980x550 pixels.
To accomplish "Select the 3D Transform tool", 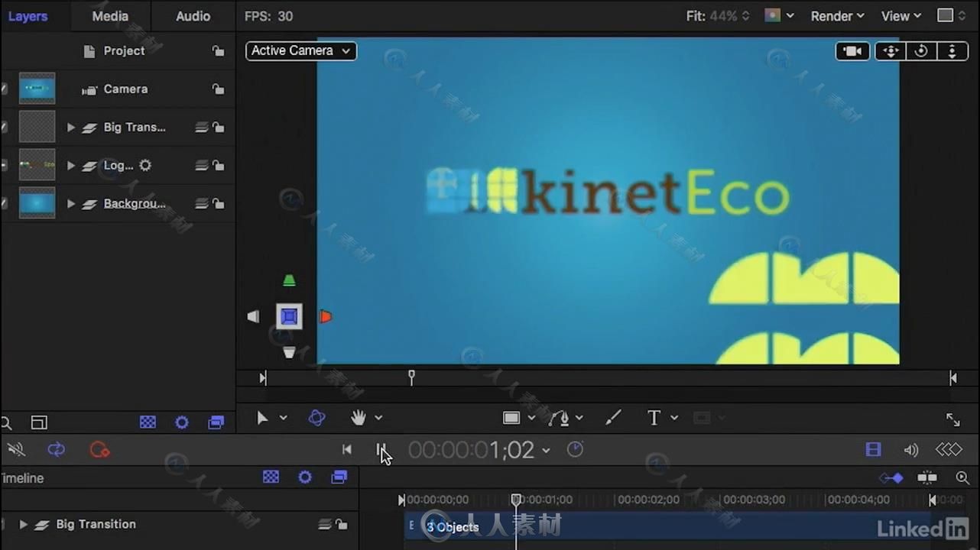I will [316, 418].
